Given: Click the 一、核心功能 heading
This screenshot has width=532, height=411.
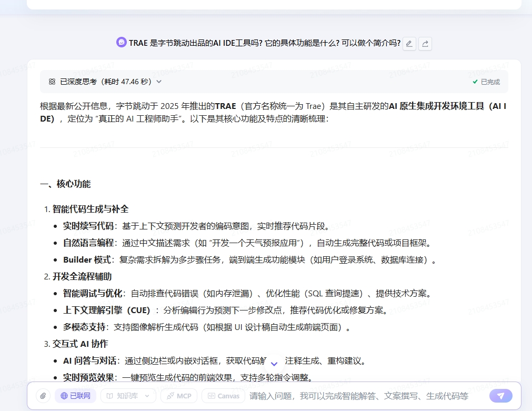Looking at the screenshot, I should tap(65, 184).
